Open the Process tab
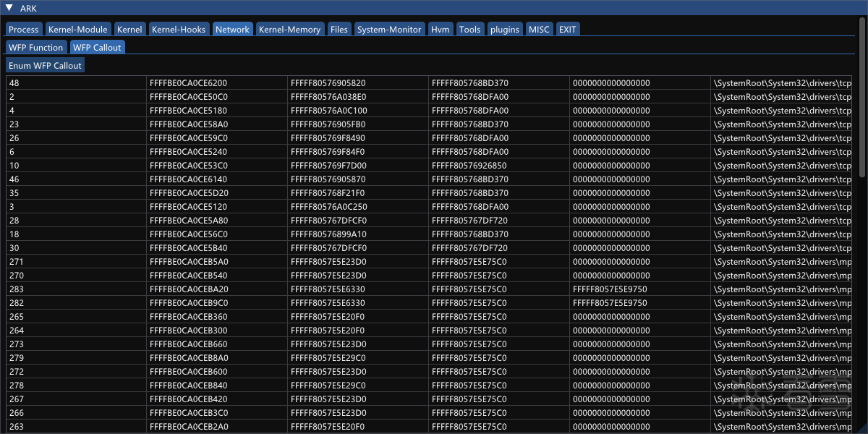The width and height of the screenshot is (868, 434). [24, 30]
